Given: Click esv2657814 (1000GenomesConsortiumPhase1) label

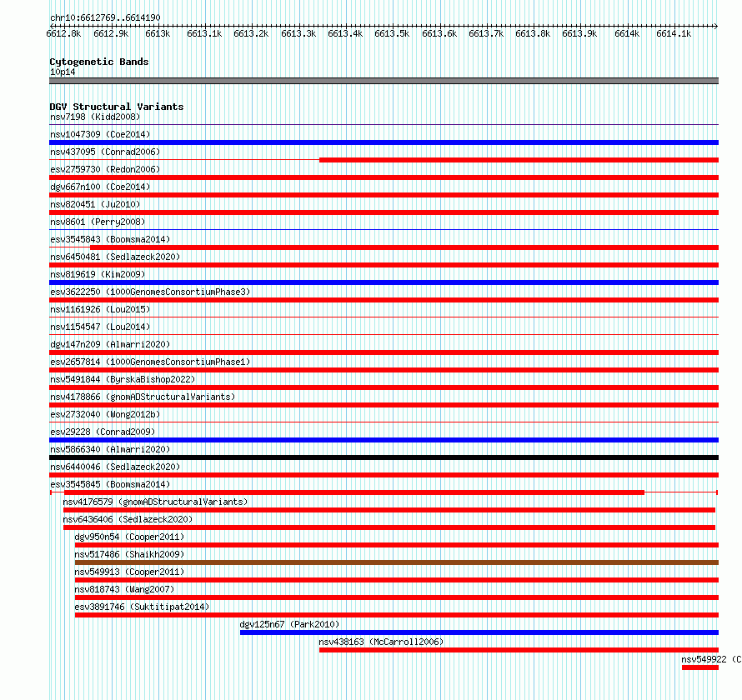Looking at the screenshot, I should (150, 362).
